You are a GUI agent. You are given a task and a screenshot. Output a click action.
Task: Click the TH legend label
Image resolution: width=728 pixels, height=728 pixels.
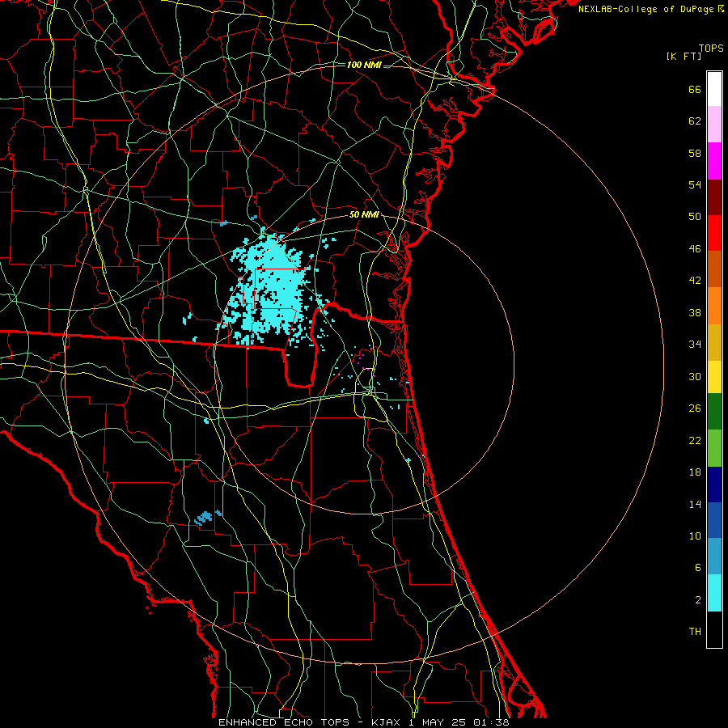(695, 632)
